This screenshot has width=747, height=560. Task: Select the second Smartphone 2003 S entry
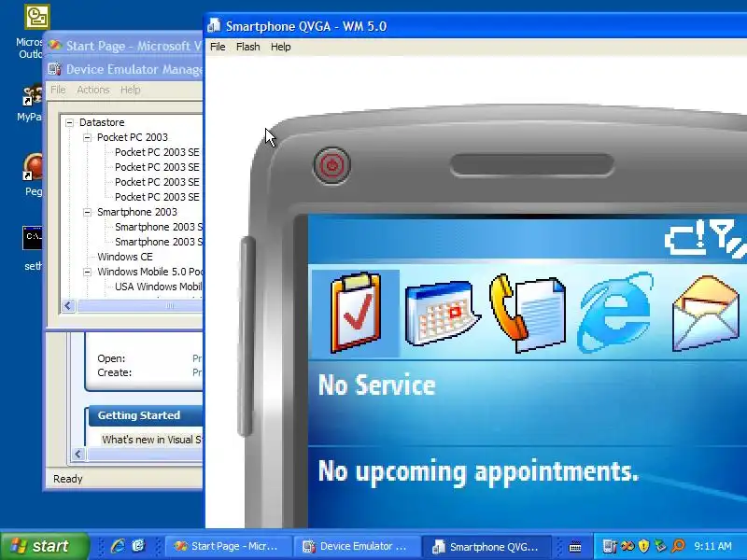click(x=159, y=242)
